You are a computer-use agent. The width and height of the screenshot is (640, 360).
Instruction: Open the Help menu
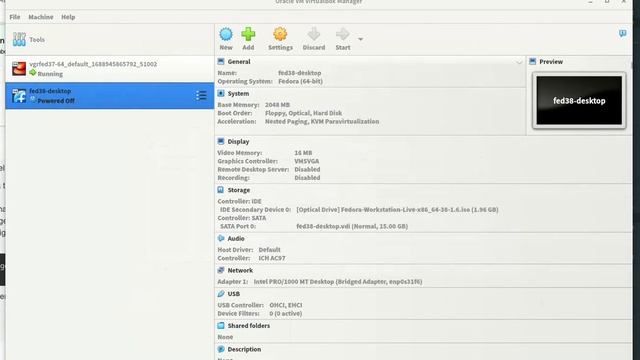68,17
